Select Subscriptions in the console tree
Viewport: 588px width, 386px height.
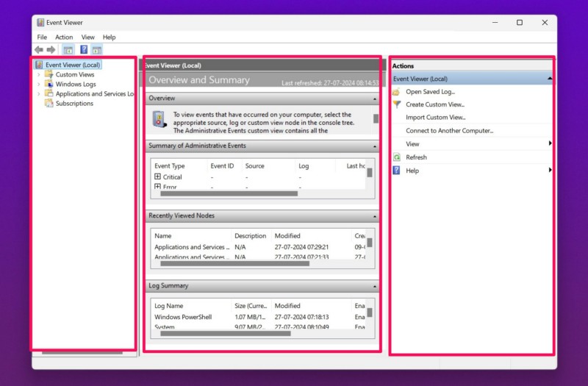pyautogui.click(x=74, y=104)
